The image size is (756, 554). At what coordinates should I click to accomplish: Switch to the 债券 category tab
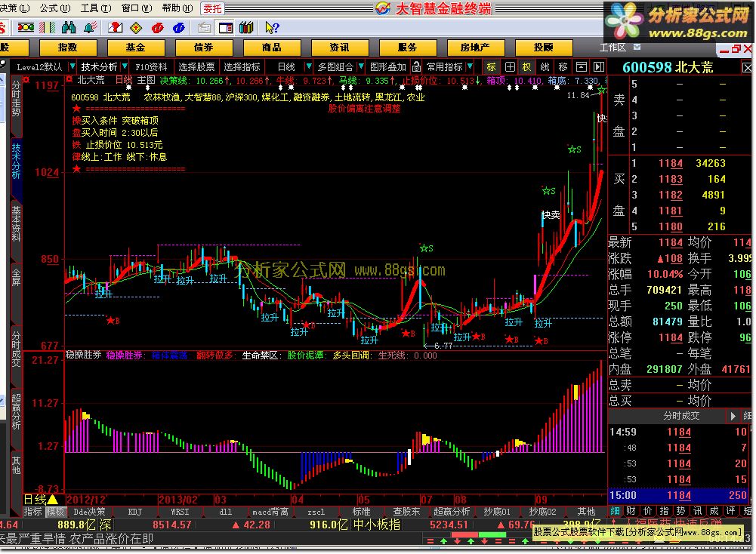coord(204,48)
